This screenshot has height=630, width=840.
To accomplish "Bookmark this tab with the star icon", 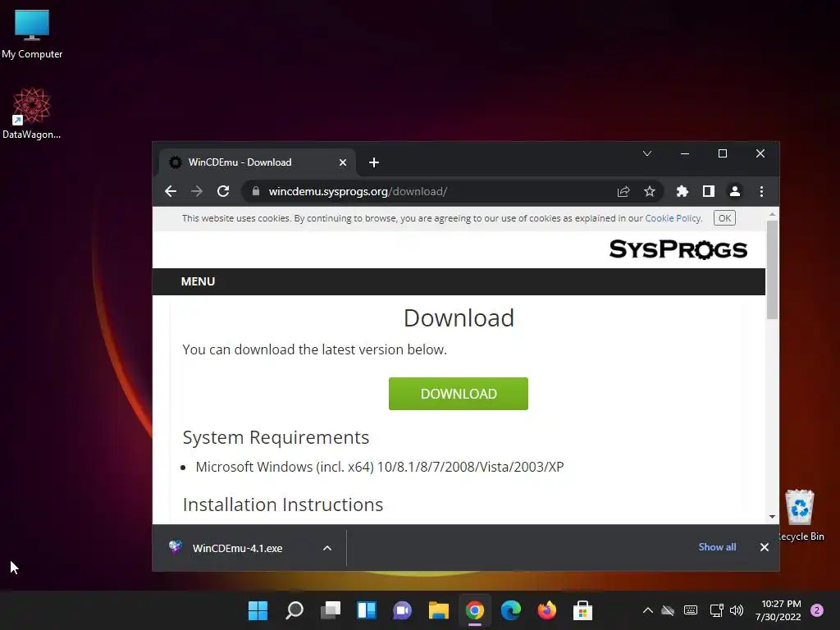I will pyautogui.click(x=650, y=191).
